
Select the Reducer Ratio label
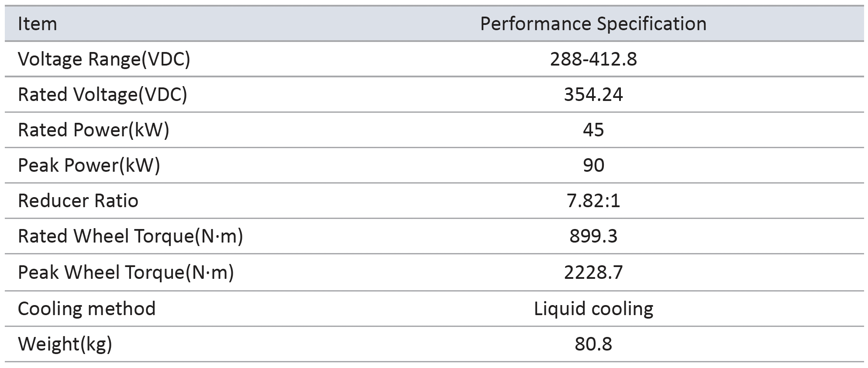[x=78, y=201]
